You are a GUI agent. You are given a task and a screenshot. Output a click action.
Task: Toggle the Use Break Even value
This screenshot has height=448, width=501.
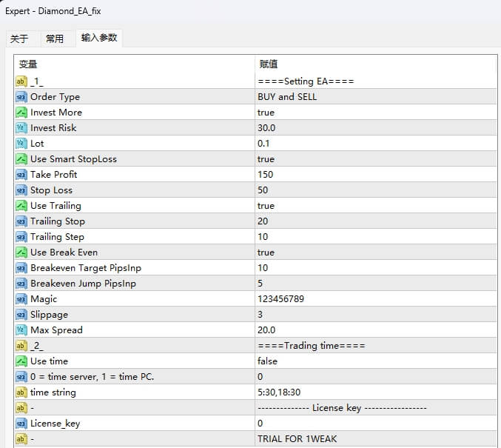point(266,253)
